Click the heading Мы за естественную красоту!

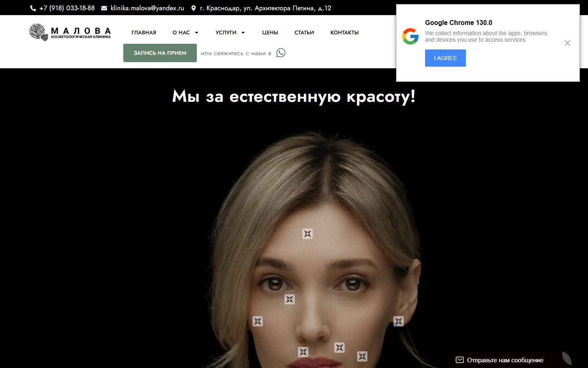point(294,96)
